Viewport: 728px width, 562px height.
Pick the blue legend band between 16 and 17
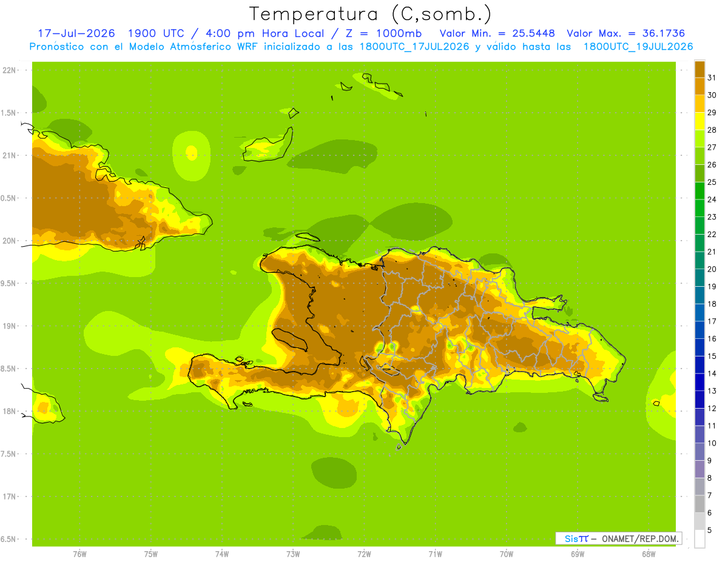699,330
